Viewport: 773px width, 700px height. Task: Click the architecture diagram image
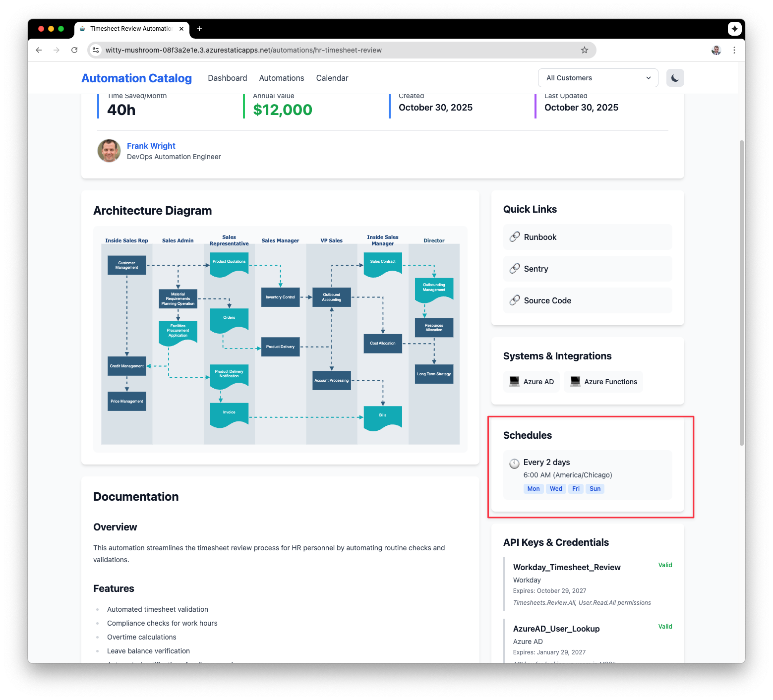pos(280,339)
